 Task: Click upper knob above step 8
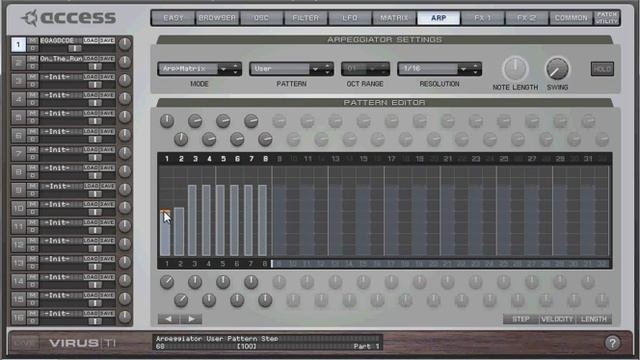click(x=265, y=139)
